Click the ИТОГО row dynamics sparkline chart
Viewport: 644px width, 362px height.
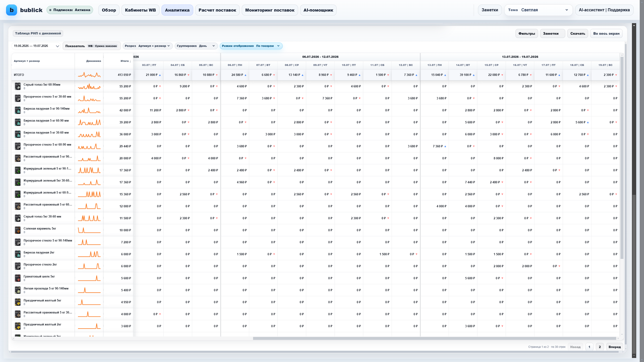pyautogui.click(x=89, y=75)
